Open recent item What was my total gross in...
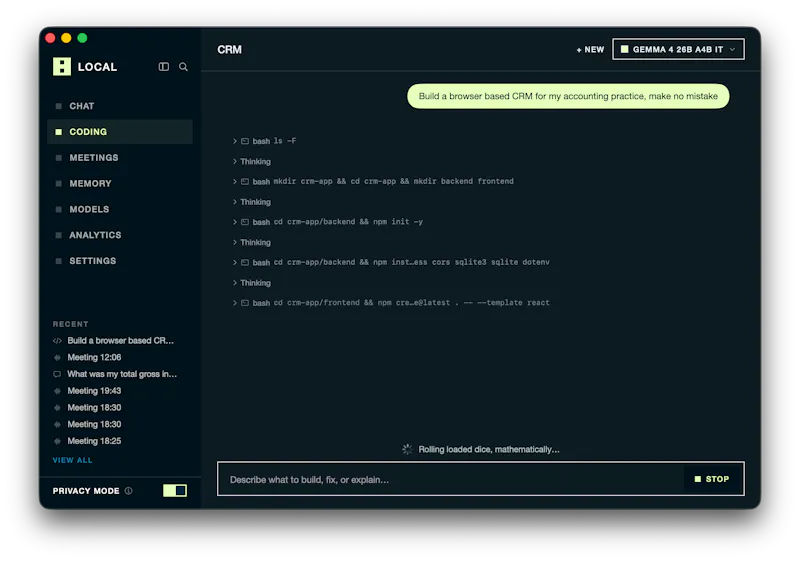The height and width of the screenshot is (561, 800). (x=122, y=374)
